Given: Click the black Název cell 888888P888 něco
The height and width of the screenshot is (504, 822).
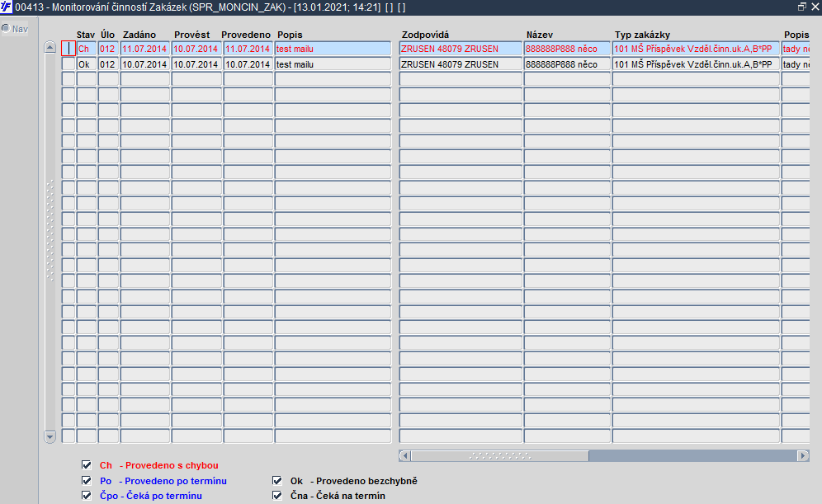Looking at the screenshot, I should pyautogui.click(x=567, y=64).
